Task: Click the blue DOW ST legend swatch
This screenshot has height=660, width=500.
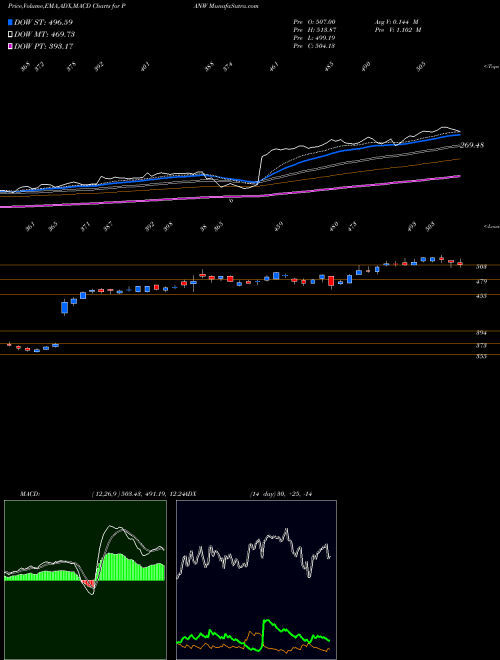Action: (10, 22)
